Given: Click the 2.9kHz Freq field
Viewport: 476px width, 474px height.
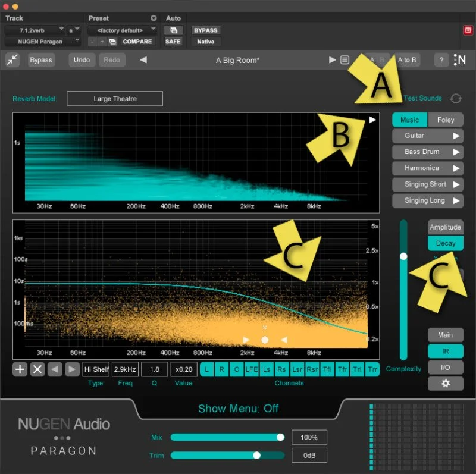Looking at the screenshot, I should point(125,369).
